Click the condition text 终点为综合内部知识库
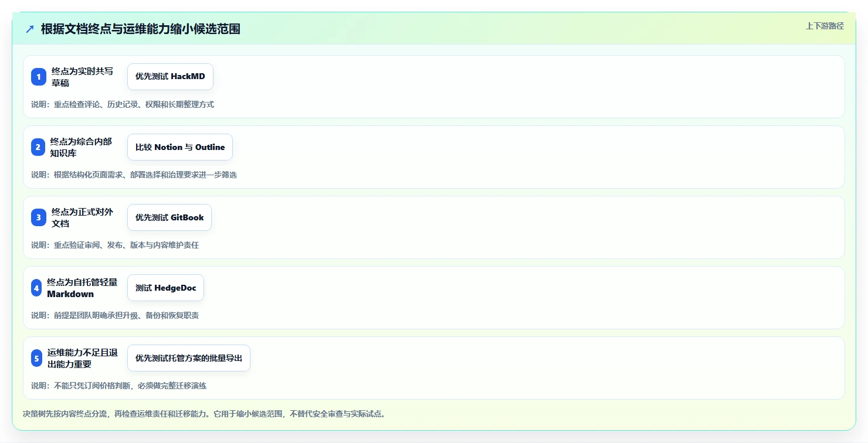The width and height of the screenshot is (868, 443). (x=81, y=147)
